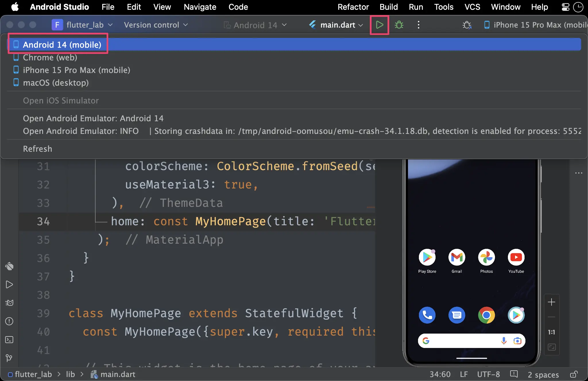Choose Open Android Emulator: INFO entry
Image resolution: width=588 pixels, height=381 pixels.
pos(294,131)
